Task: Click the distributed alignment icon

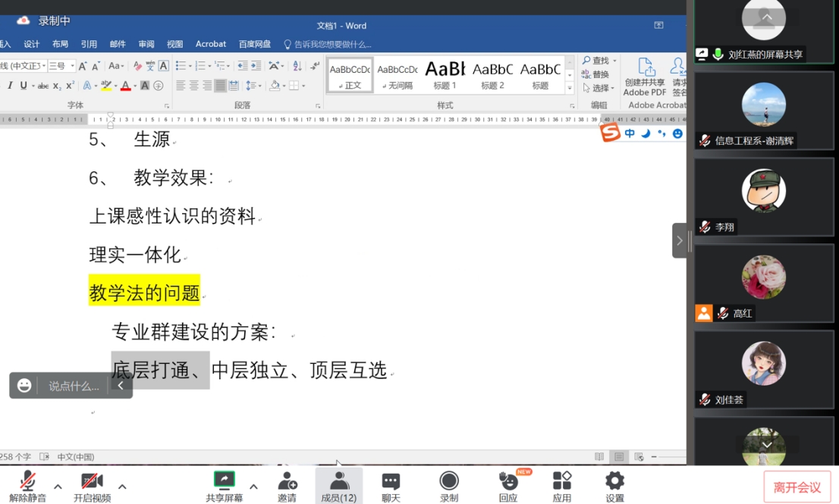Action: pos(234,86)
